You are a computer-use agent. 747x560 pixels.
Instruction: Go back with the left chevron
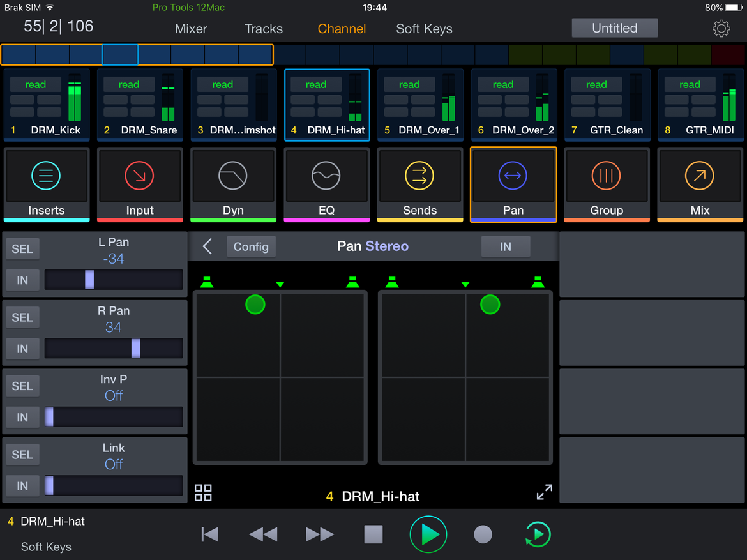click(x=207, y=246)
